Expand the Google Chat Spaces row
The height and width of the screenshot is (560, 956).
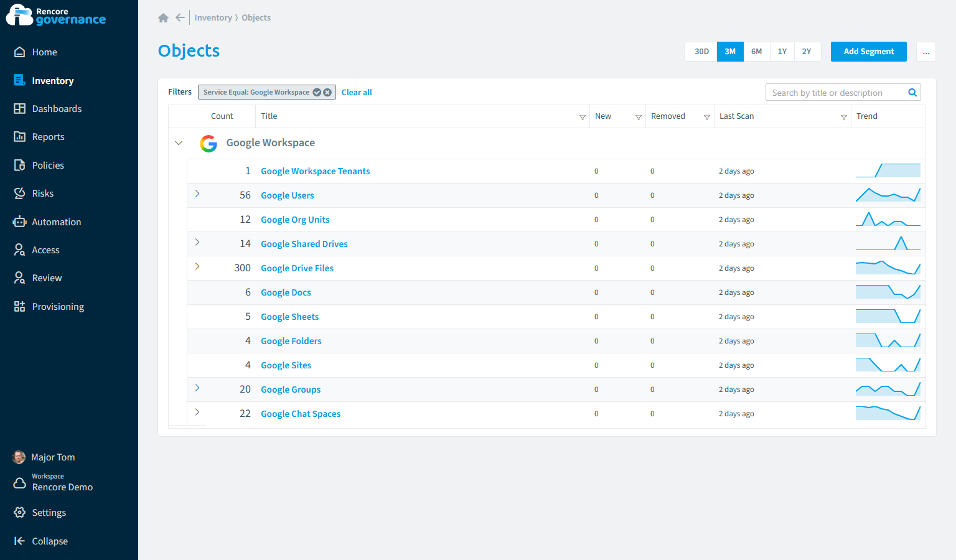click(197, 412)
